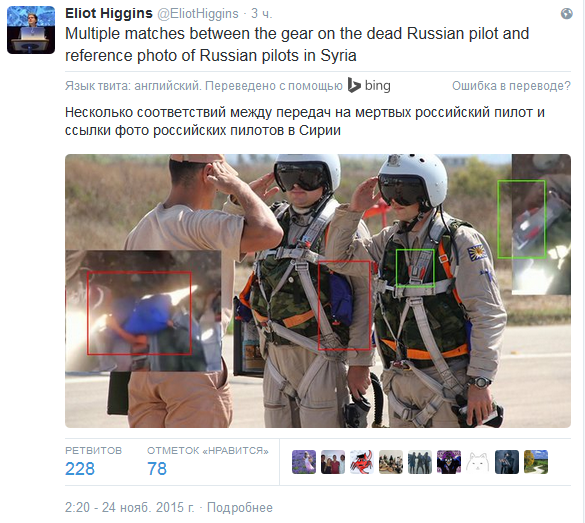Open dark blue figure liker avatar

click(x=507, y=462)
